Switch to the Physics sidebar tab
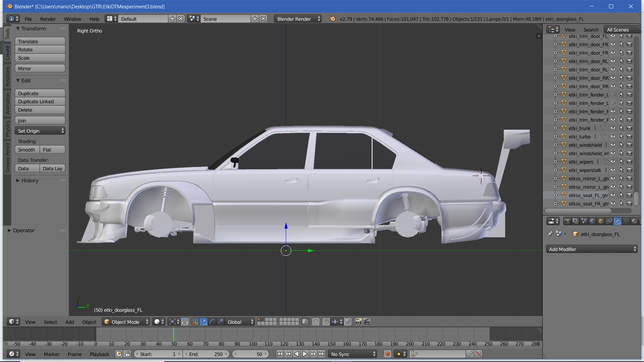 [7, 129]
